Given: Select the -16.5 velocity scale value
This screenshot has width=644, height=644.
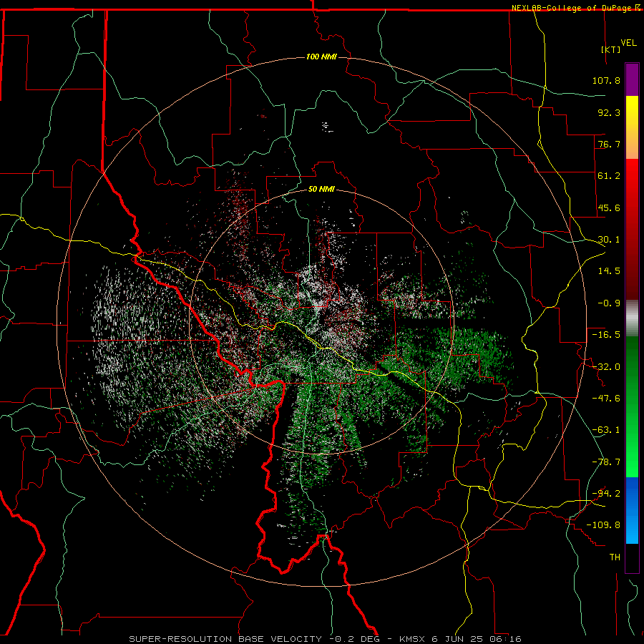Looking at the screenshot, I should click(x=606, y=335).
